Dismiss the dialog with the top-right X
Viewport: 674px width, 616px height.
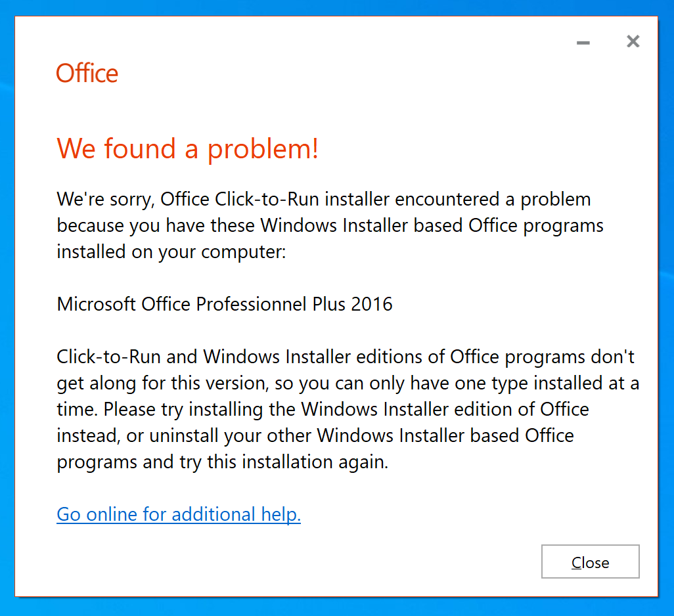coord(633,42)
